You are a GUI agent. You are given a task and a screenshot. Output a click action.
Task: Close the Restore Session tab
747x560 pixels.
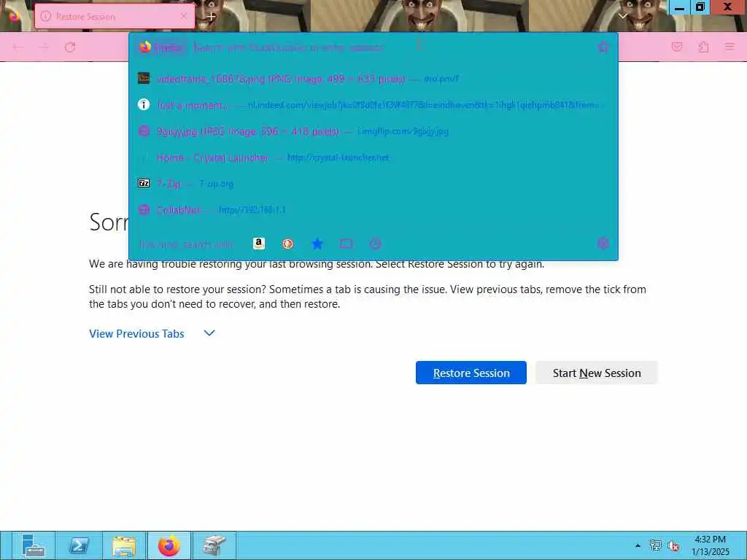184,16
